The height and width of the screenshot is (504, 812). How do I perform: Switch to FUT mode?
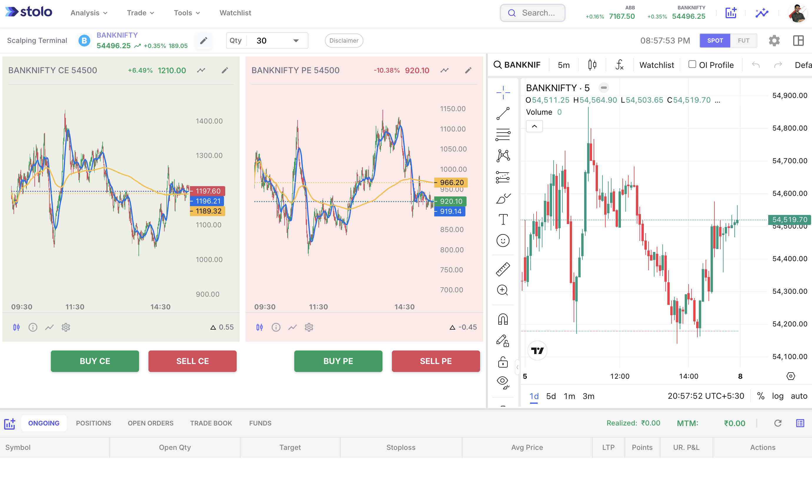[x=744, y=41]
